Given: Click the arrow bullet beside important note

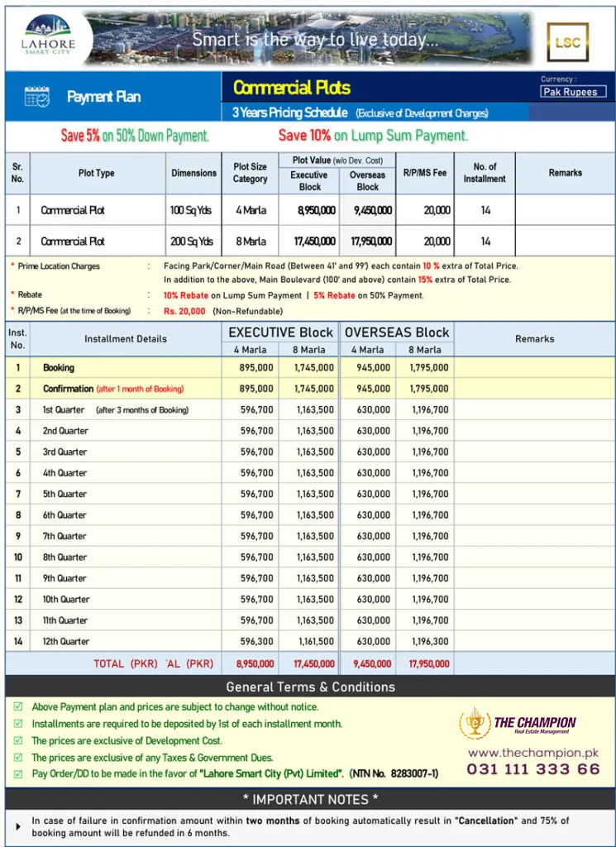Looking at the screenshot, I should [x=19, y=826].
